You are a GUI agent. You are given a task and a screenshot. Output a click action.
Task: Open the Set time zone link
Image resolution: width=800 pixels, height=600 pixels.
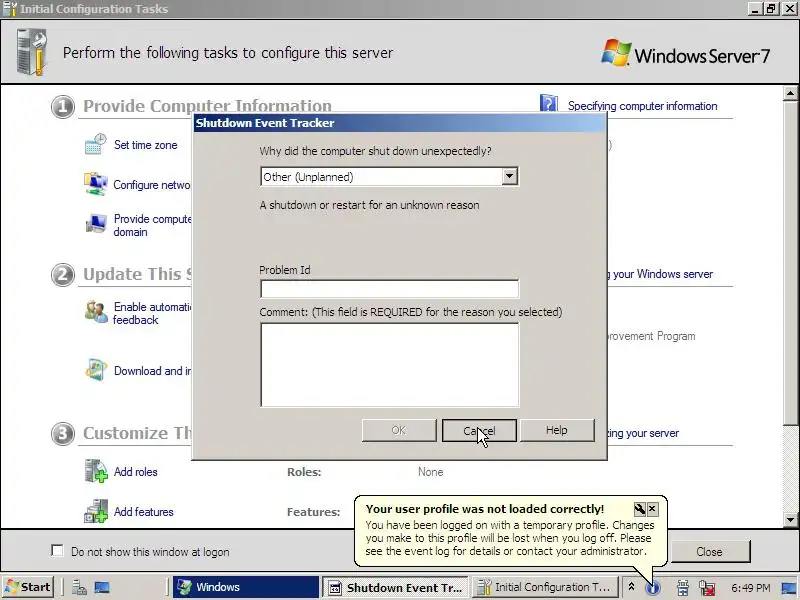coord(145,145)
